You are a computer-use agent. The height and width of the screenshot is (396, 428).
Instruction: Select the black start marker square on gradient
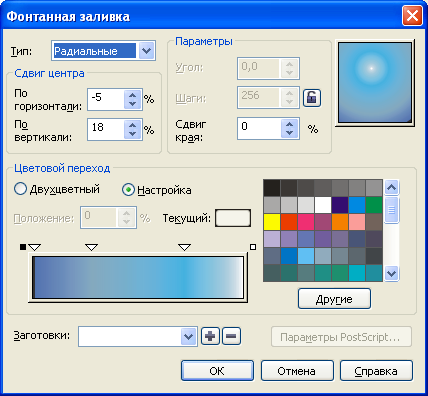(23, 247)
